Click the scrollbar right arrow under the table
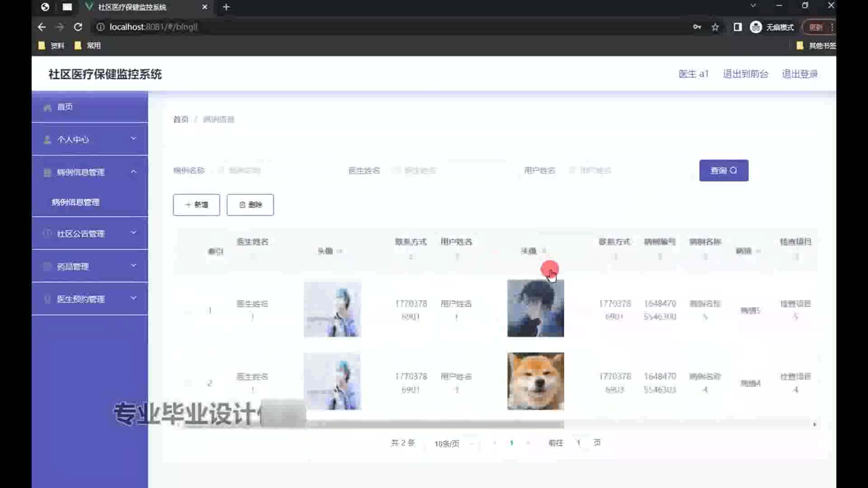The width and height of the screenshot is (868, 488). (x=815, y=424)
